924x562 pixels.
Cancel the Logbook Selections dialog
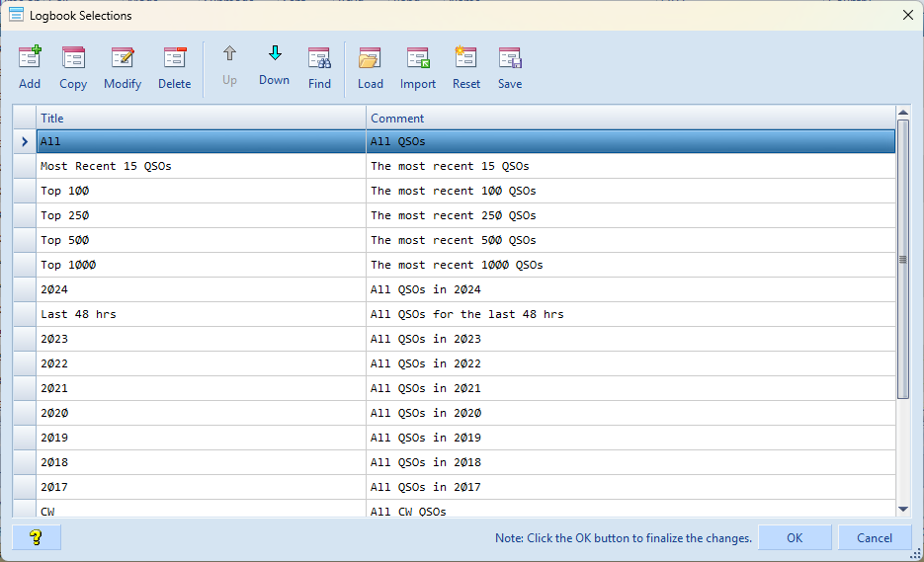[874, 537]
